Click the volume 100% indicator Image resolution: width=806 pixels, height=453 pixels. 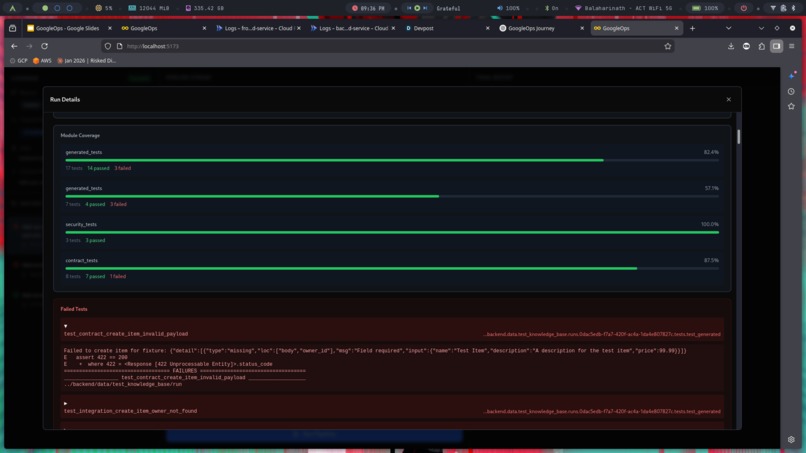(x=508, y=8)
